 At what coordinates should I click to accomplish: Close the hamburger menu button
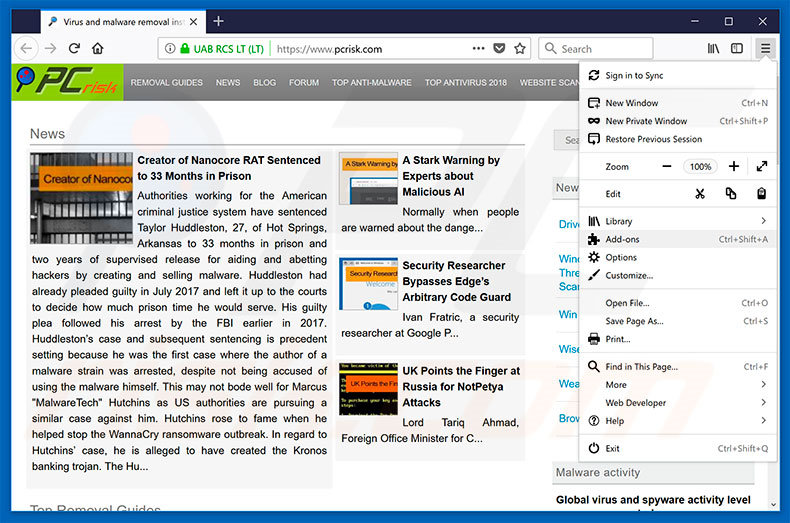click(x=765, y=48)
